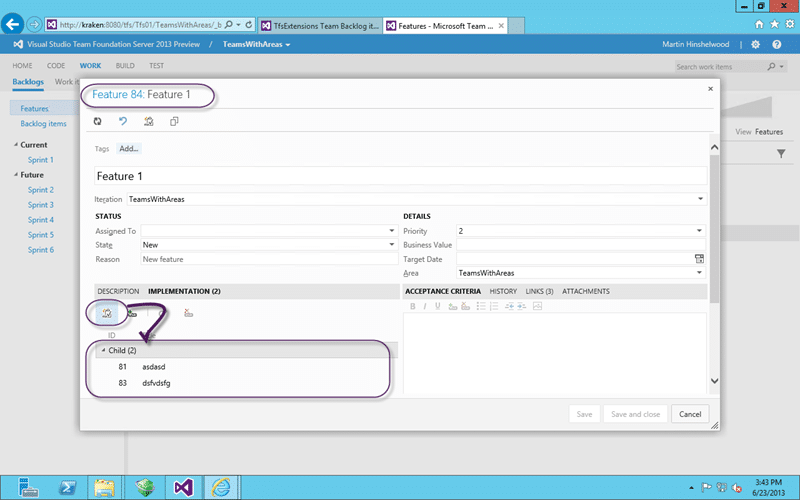Viewport: 800px width, 500px height.
Task: Toggle underline formatting in Acceptance Criteria
Action: tap(437, 306)
